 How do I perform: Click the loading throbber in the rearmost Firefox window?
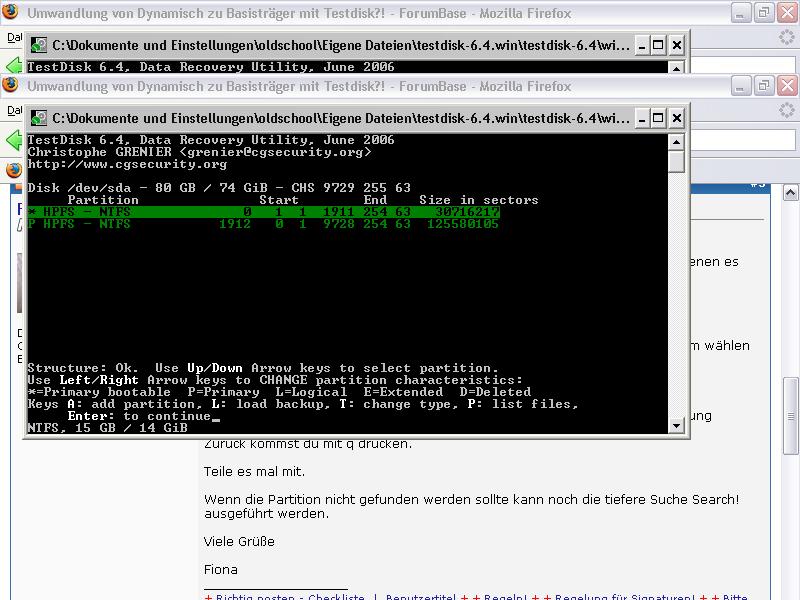[x=787, y=37]
